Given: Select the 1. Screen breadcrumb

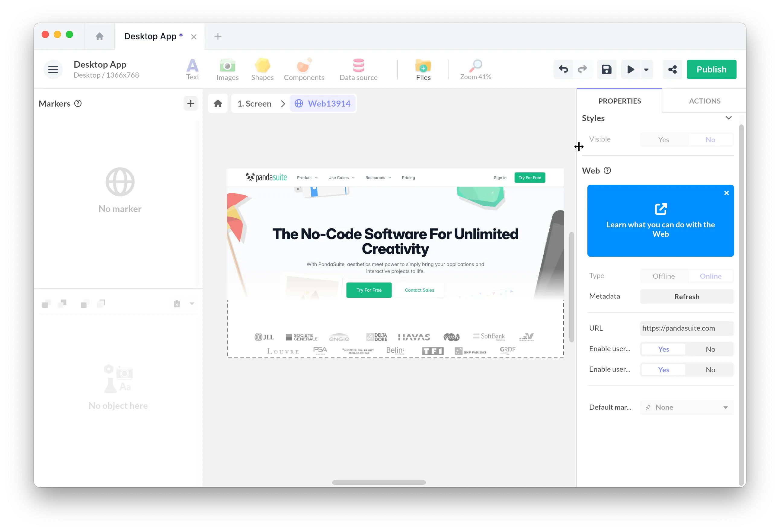Looking at the screenshot, I should (x=254, y=104).
